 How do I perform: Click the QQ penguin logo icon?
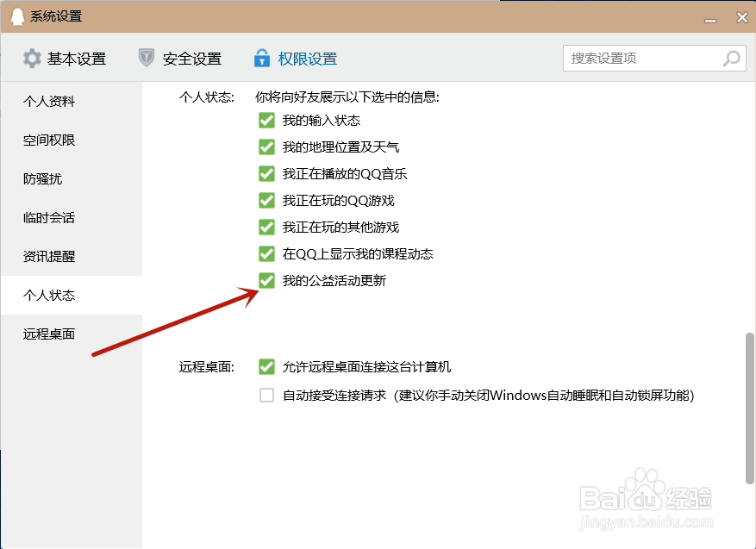(17, 16)
